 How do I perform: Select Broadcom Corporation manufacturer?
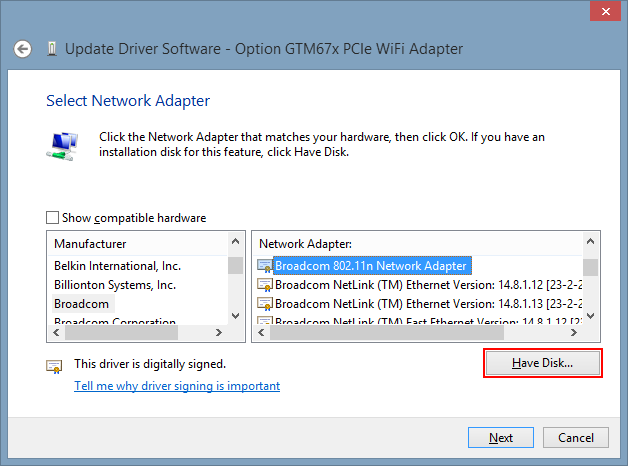tap(115, 321)
